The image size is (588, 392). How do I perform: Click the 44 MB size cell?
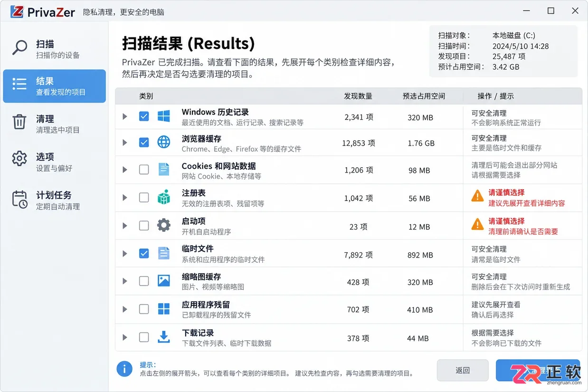[418, 338]
